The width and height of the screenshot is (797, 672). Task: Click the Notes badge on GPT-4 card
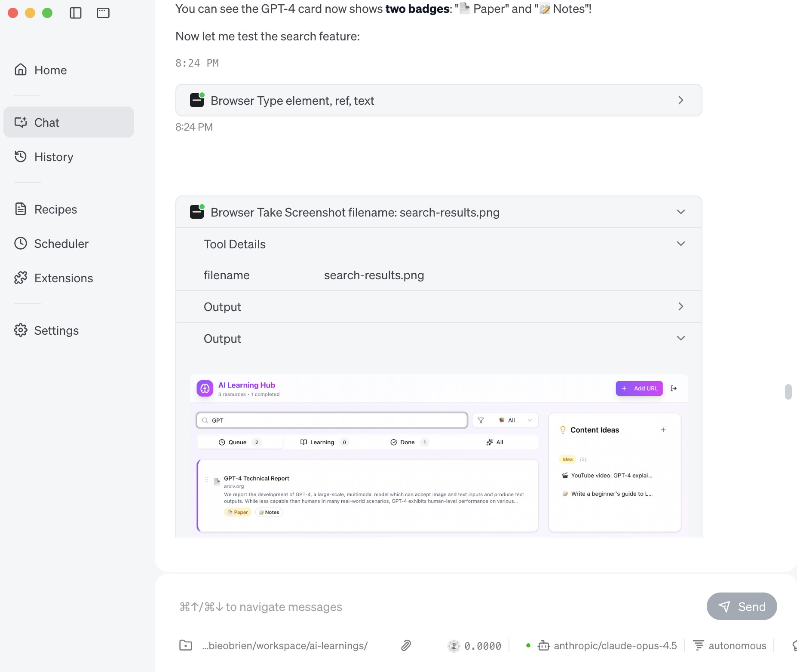pos(269,512)
